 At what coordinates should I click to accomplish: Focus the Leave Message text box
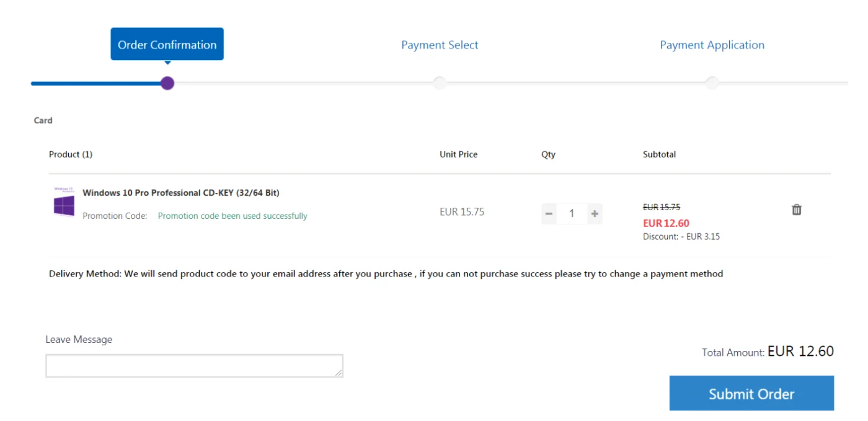click(194, 366)
